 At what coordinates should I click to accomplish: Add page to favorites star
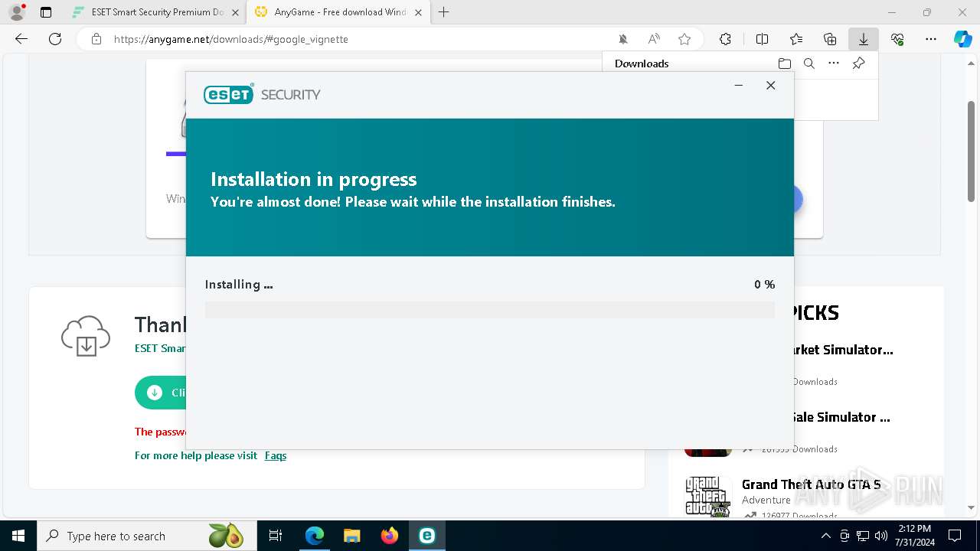[684, 39]
